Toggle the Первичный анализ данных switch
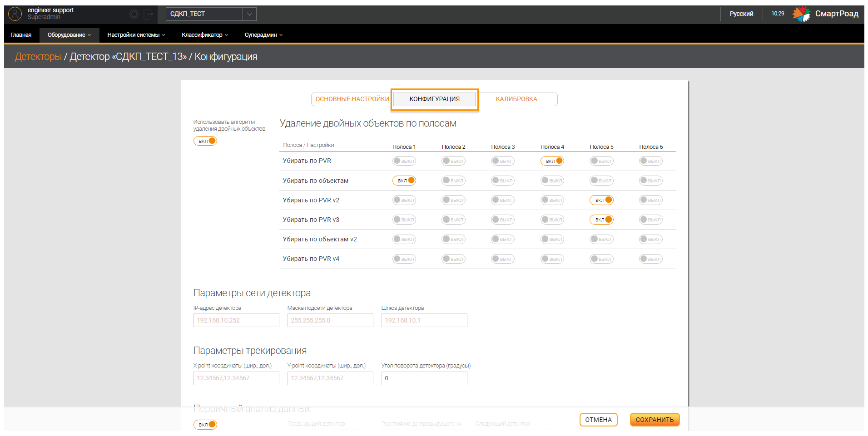This screenshot has width=868, height=436. click(x=205, y=425)
